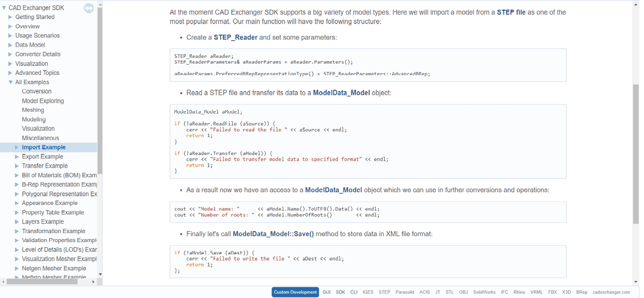This screenshot has height=298, width=644.
Task: Expand the Getting Started tree arrow
Action: click(x=10, y=17)
